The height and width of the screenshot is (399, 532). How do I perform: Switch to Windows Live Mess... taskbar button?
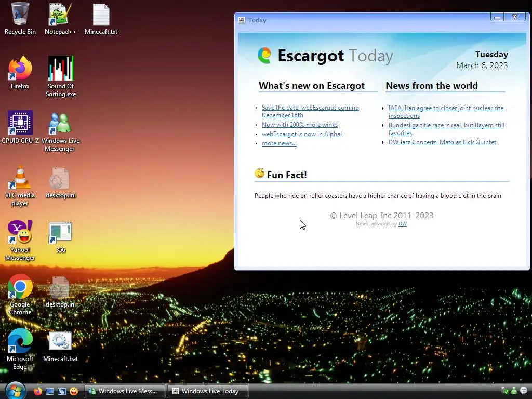[x=125, y=391]
